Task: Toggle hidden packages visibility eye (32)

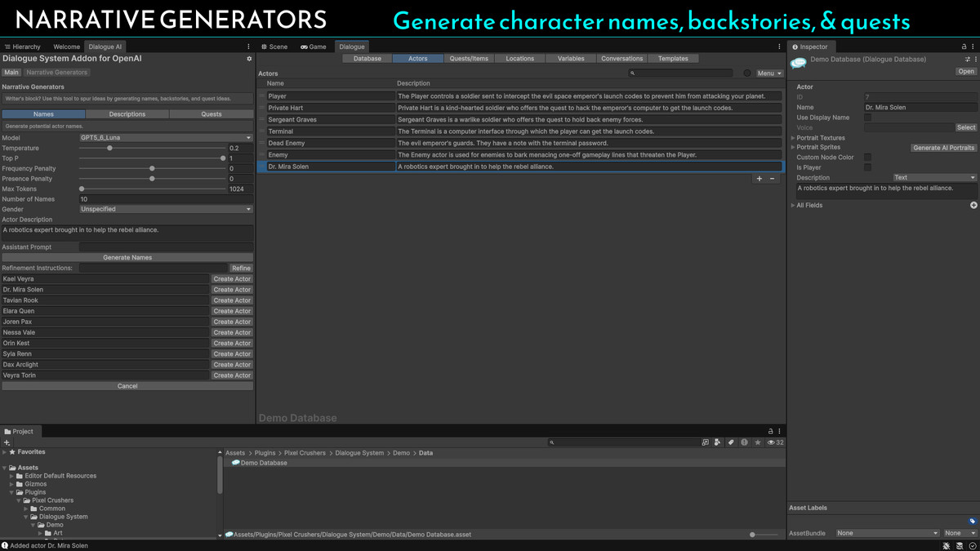Action: [776, 442]
